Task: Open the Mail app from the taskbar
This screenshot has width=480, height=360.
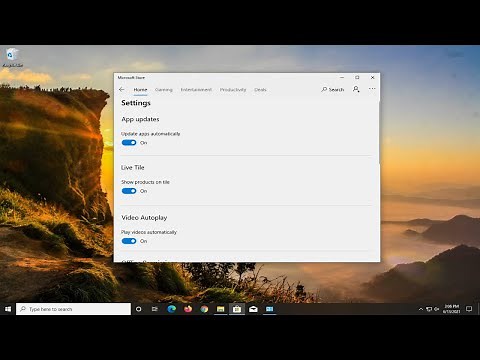Action: click(x=253, y=309)
